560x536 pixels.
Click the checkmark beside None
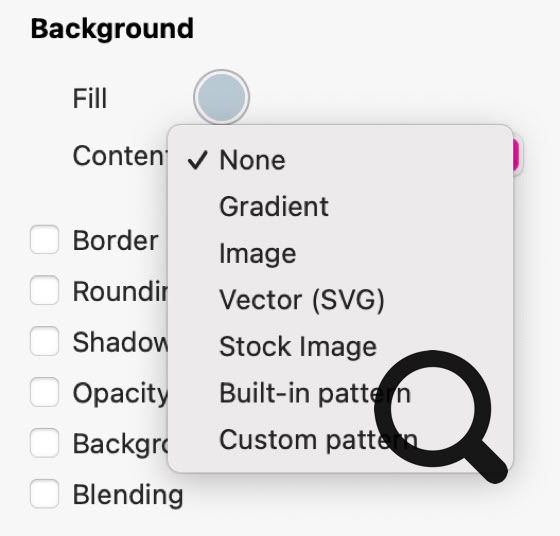point(198,160)
